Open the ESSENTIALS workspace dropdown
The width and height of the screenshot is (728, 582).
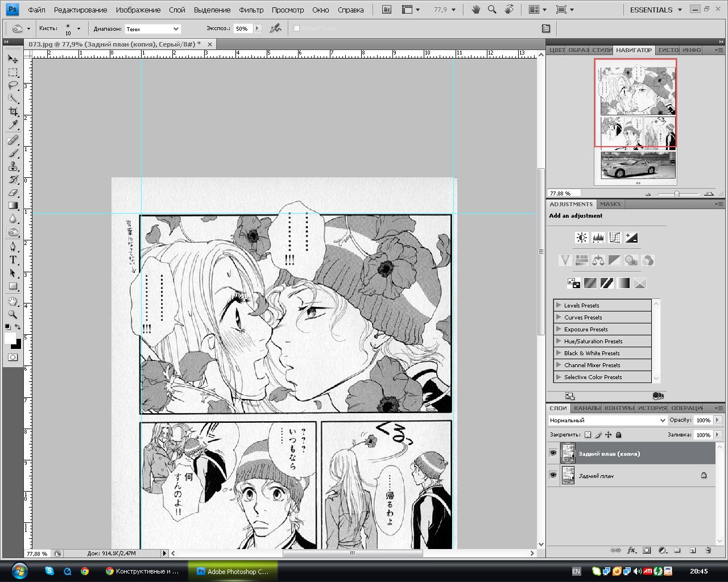tap(656, 10)
